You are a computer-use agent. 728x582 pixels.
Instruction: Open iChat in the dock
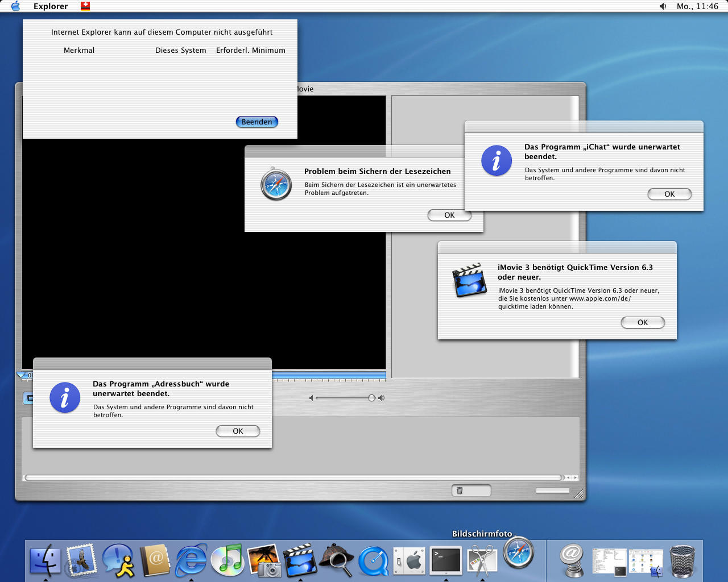[x=118, y=560]
